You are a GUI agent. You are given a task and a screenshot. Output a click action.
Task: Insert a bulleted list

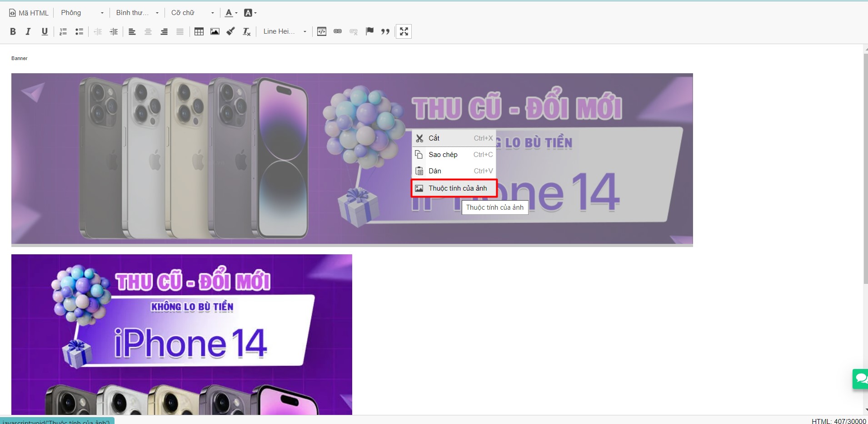(79, 31)
